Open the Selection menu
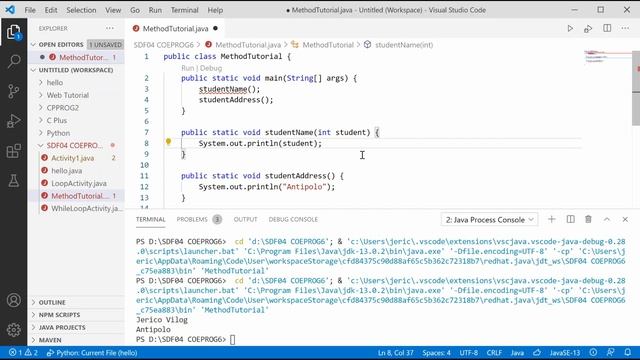Viewport: 640px width, 360px height. [x=81, y=10]
